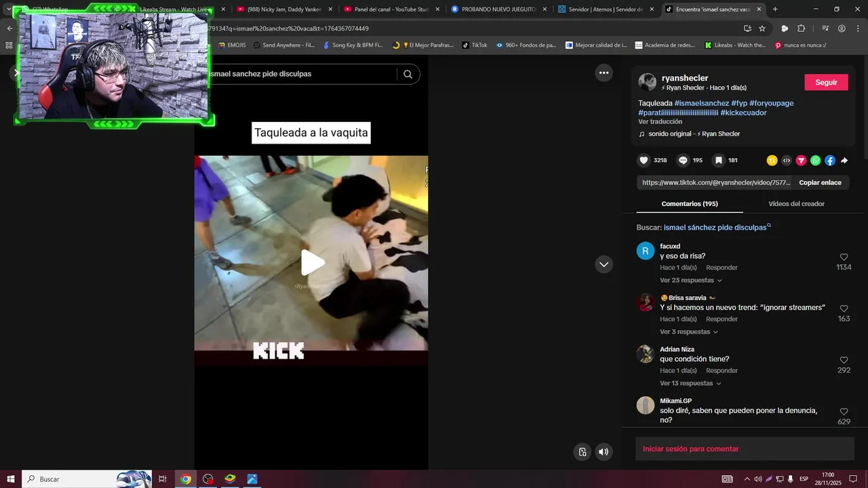Viewport: 868px width, 488px height.
Task: Repost using the yellow repost icon
Action: [x=772, y=161]
